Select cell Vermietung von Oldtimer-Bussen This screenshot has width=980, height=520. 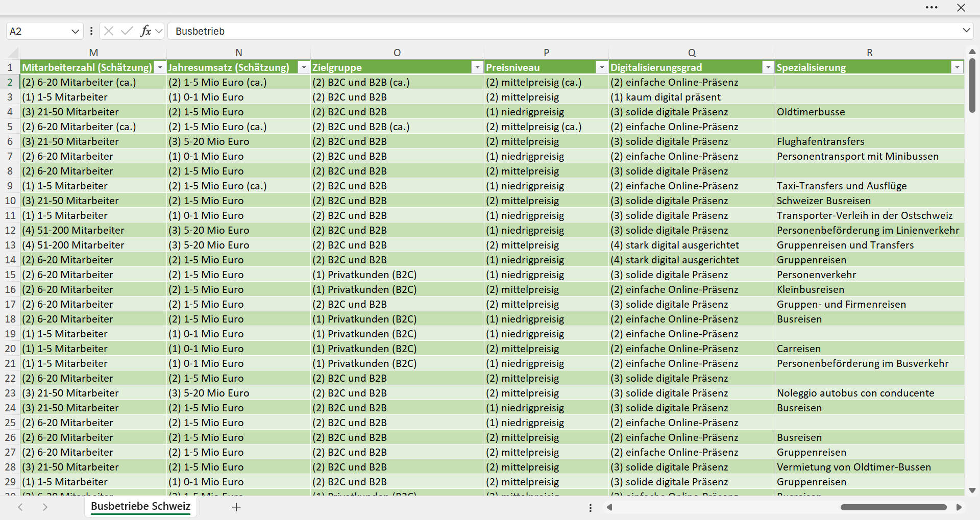coord(869,467)
